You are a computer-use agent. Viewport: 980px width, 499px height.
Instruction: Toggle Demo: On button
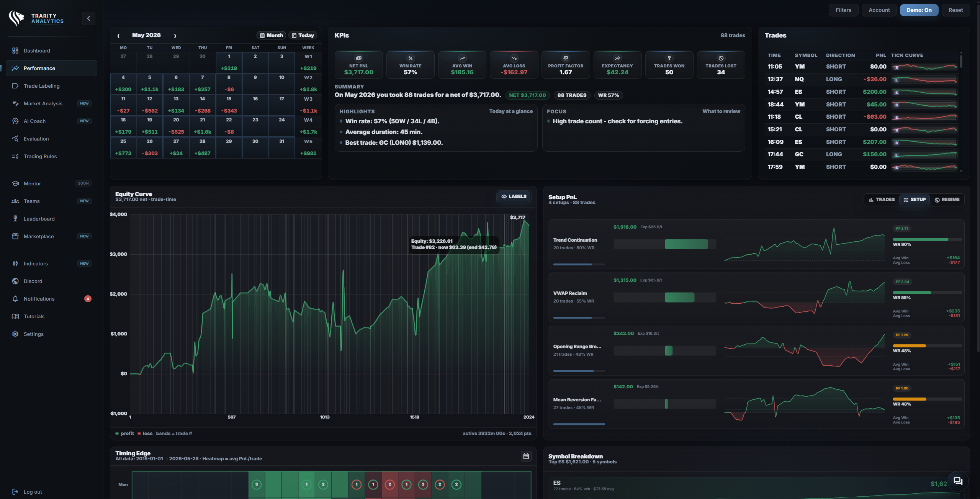tap(919, 10)
